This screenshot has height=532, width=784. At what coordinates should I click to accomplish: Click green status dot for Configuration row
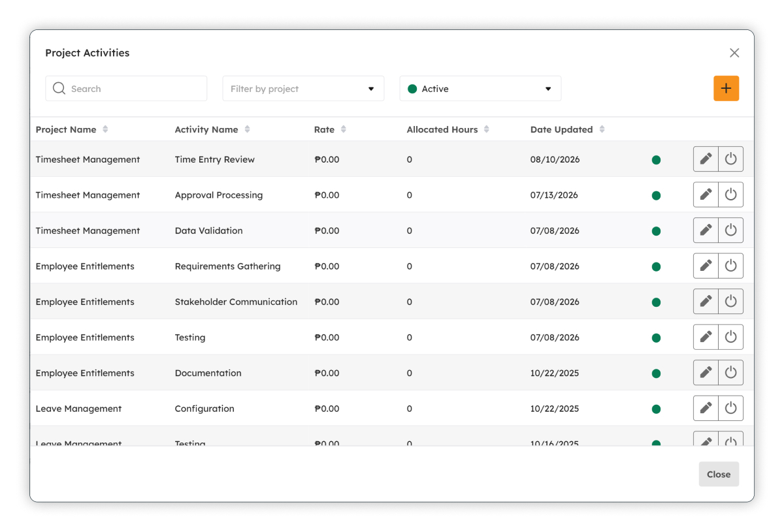pos(656,409)
